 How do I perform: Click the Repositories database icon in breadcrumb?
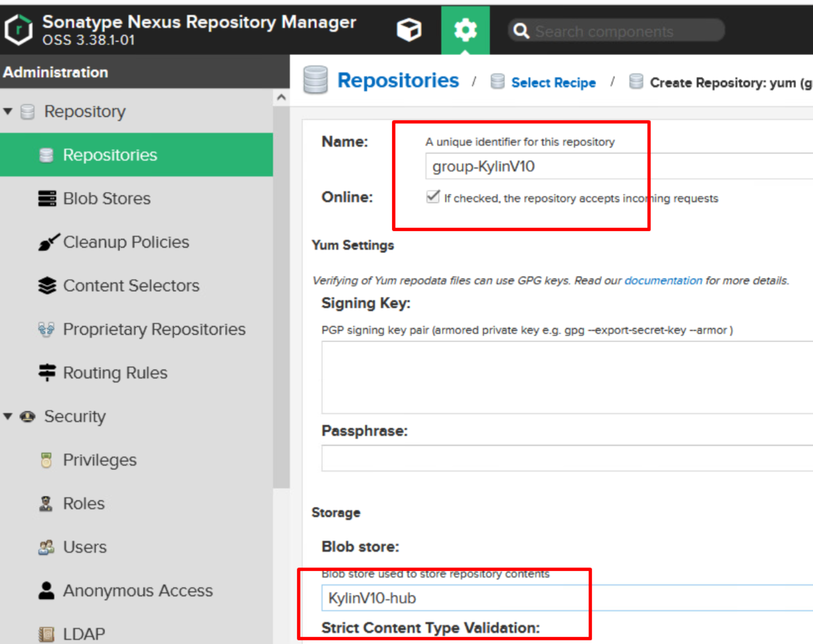(x=315, y=80)
